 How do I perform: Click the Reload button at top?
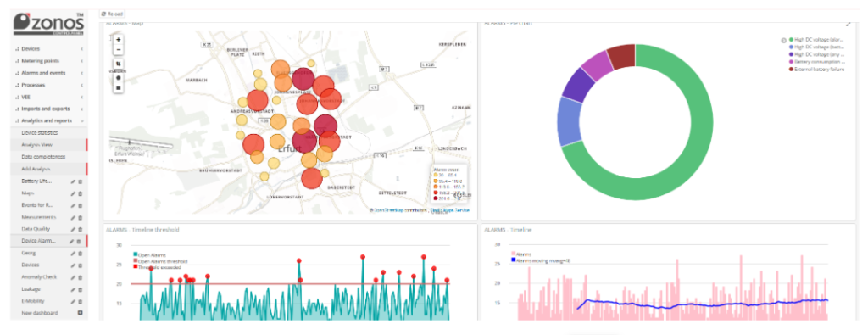click(113, 14)
